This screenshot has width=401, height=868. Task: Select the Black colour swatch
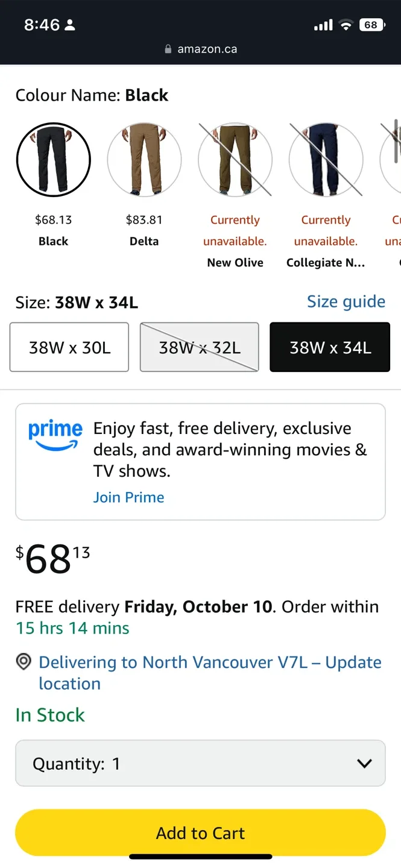tap(54, 160)
